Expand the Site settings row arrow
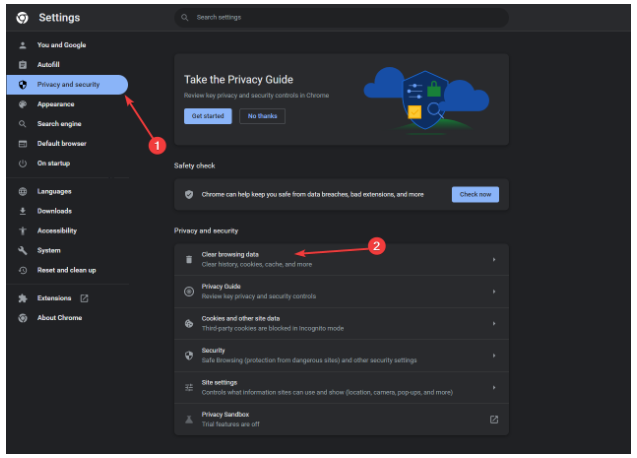The width and height of the screenshot is (637, 458). tap(494, 387)
